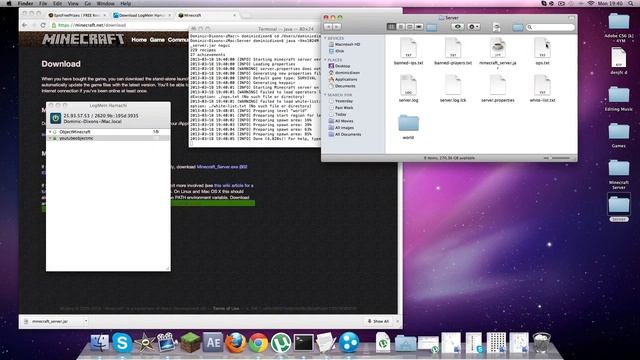Screen dimensions: 640x360
Task: Switch Finder to Cover Flow view
Action: [x=419, y=27]
